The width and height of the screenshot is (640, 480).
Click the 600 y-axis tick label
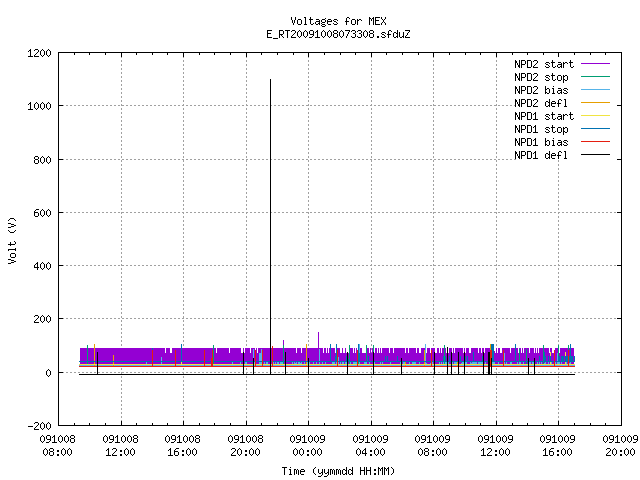click(x=42, y=213)
